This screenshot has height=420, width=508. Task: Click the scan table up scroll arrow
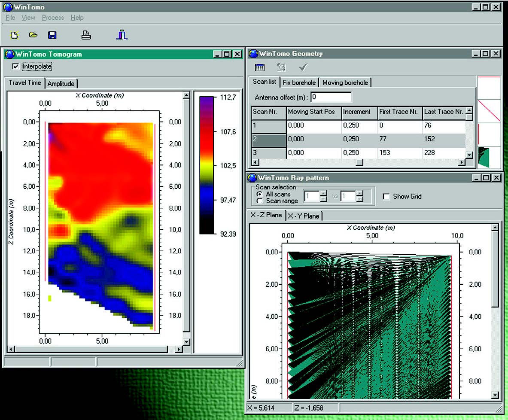(x=469, y=110)
